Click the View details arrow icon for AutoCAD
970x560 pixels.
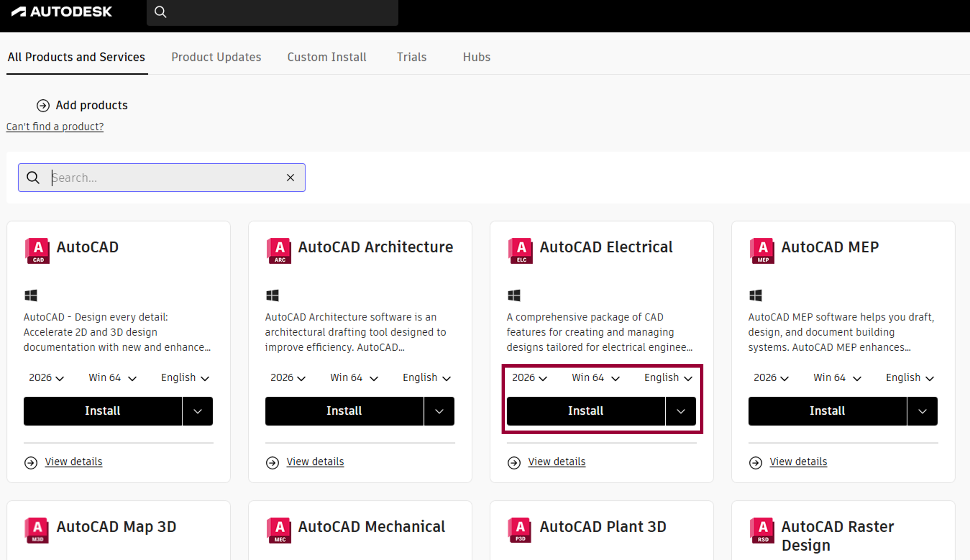[31, 462]
